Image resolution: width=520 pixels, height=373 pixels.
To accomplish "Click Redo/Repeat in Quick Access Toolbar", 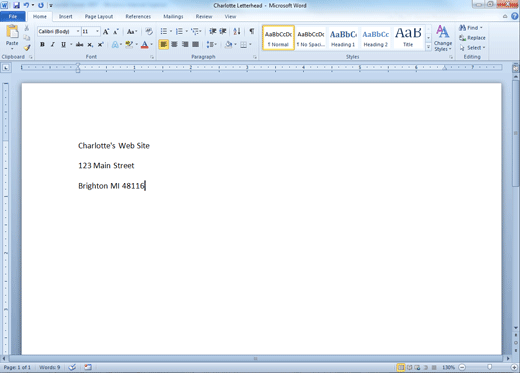I will [41, 5].
